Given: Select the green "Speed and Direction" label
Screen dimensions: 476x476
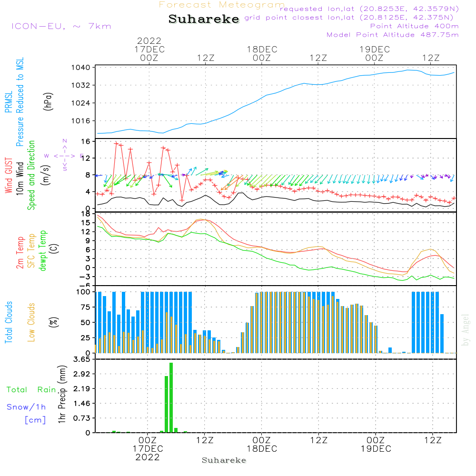Looking at the screenshot, I should (31, 175).
